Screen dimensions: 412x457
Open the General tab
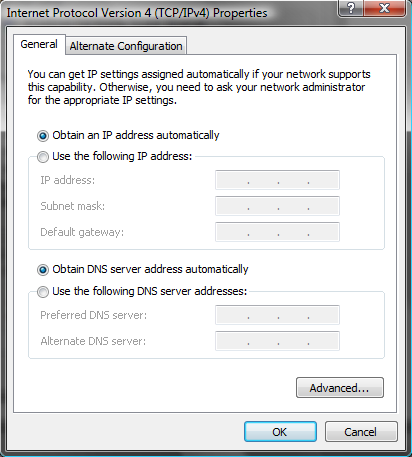[39, 44]
